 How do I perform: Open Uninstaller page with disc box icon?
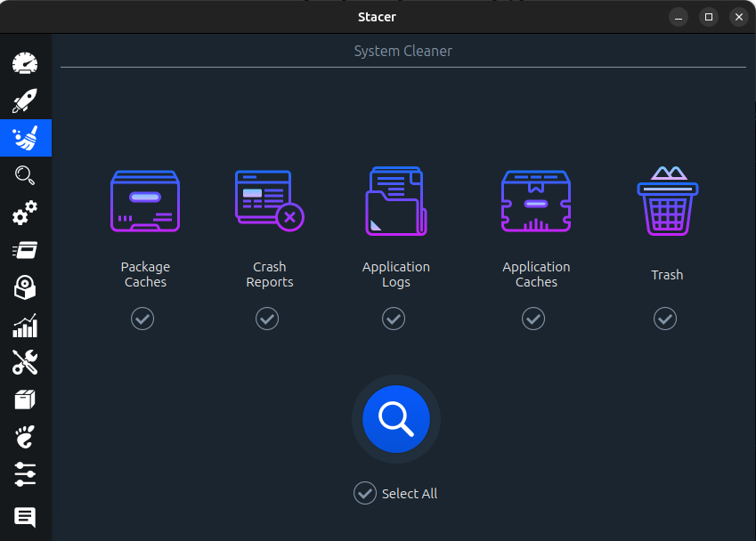(25, 287)
